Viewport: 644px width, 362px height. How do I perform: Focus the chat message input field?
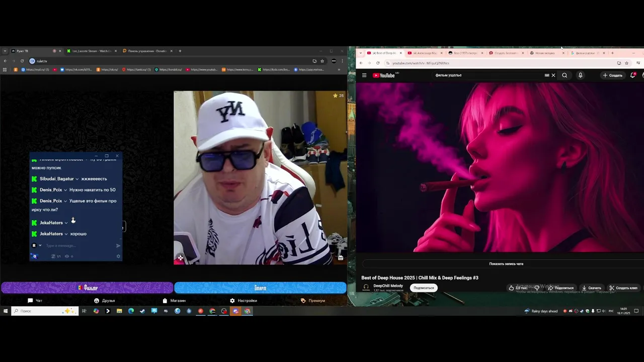tap(79, 246)
